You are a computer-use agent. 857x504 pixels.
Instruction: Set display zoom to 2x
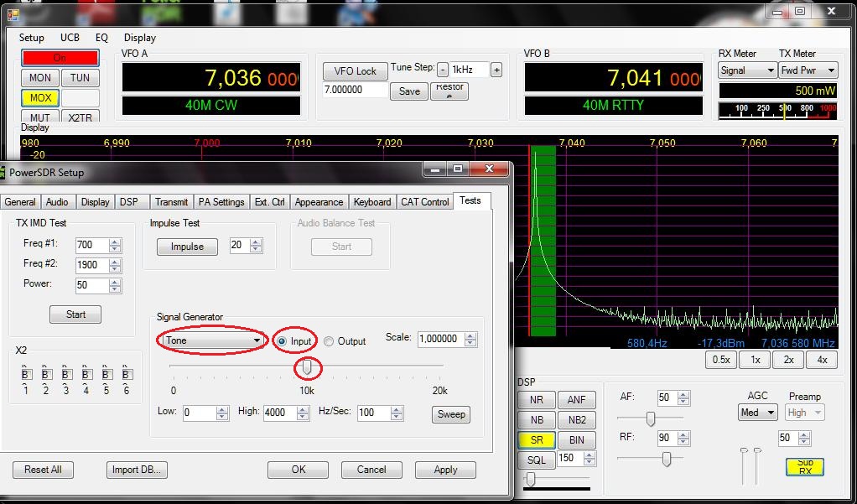[788, 360]
